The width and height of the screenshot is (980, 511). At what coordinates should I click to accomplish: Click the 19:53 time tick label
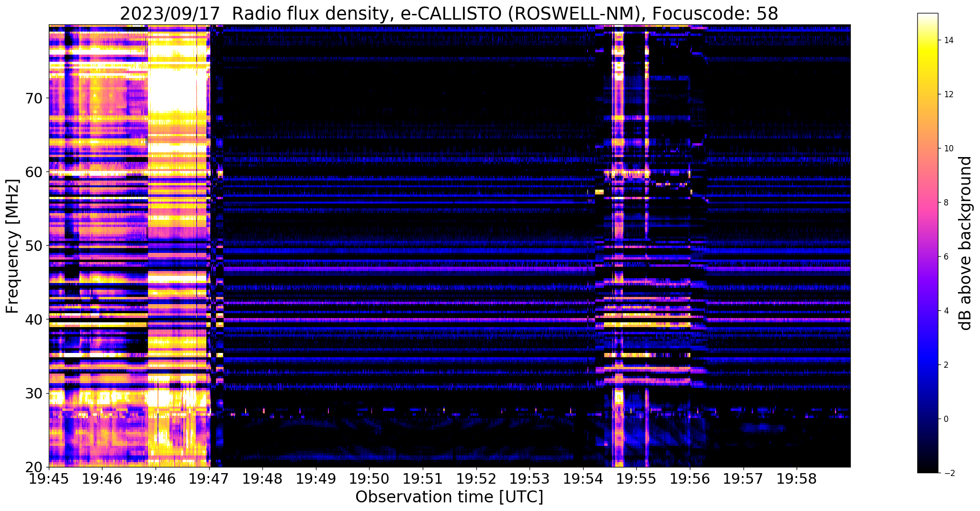click(x=529, y=479)
